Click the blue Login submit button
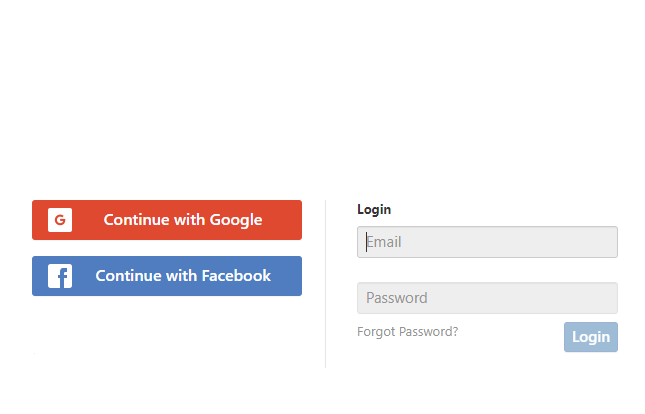Viewport: 645px width, 414px height. (591, 337)
